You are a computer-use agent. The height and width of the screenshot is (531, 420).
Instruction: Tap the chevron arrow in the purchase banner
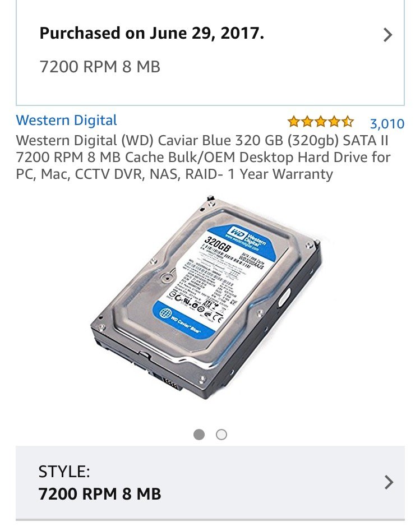[388, 35]
